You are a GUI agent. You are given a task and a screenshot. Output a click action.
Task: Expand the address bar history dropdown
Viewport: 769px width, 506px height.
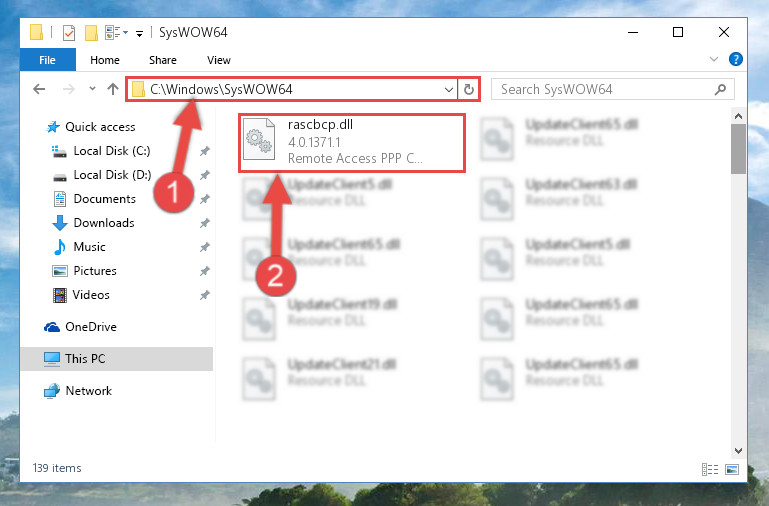[x=448, y=90]
